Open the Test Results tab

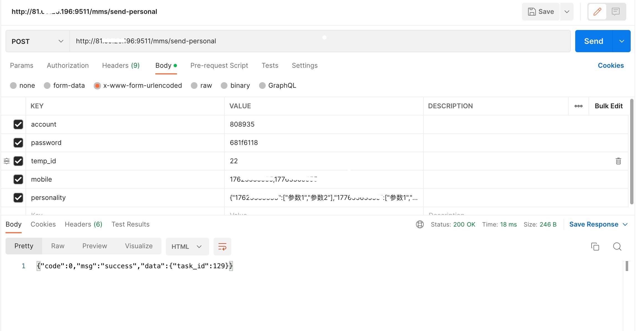point(130,224)
